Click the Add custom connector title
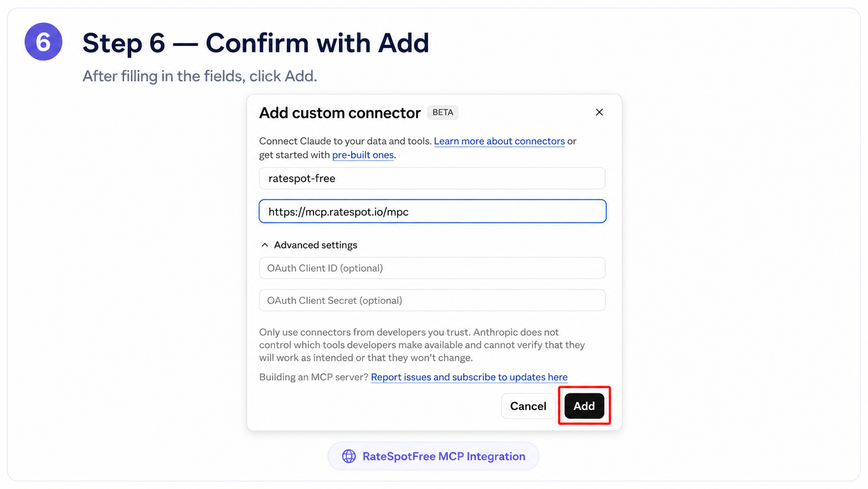 [x=340, y=113]
